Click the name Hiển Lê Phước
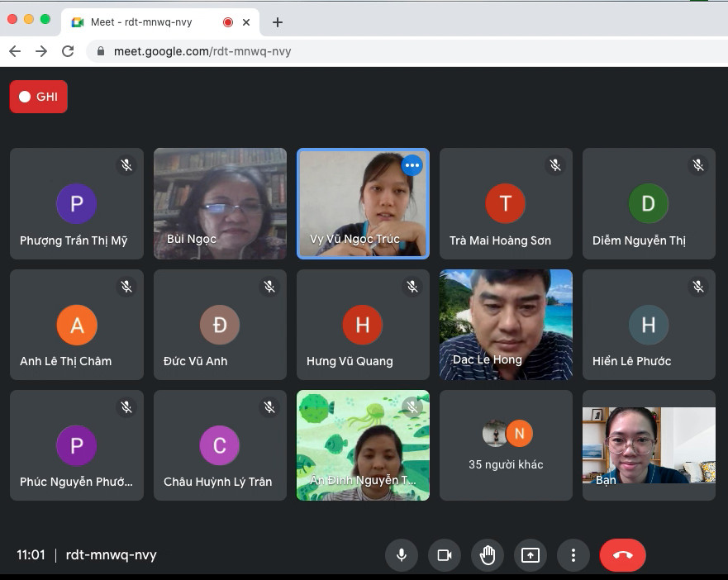728x580 pixels. point(631,361)
